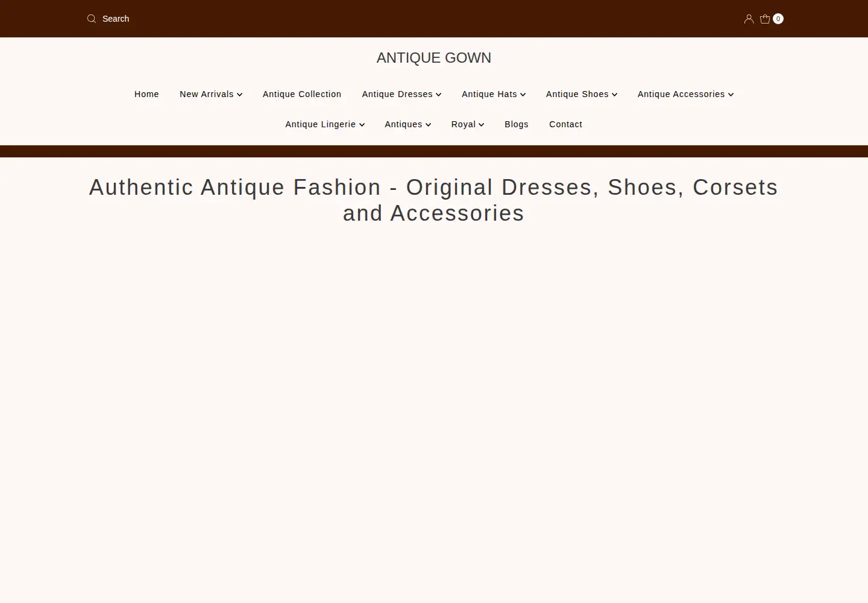Click the cart count badge showing 0
The image size is (868, 603).
click(x=778, y=19)
